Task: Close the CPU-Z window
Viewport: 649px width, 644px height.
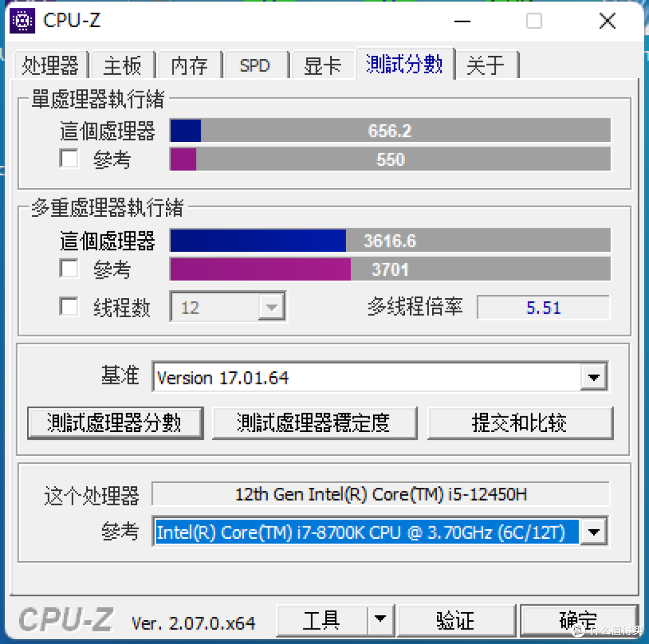Action: 607,20
